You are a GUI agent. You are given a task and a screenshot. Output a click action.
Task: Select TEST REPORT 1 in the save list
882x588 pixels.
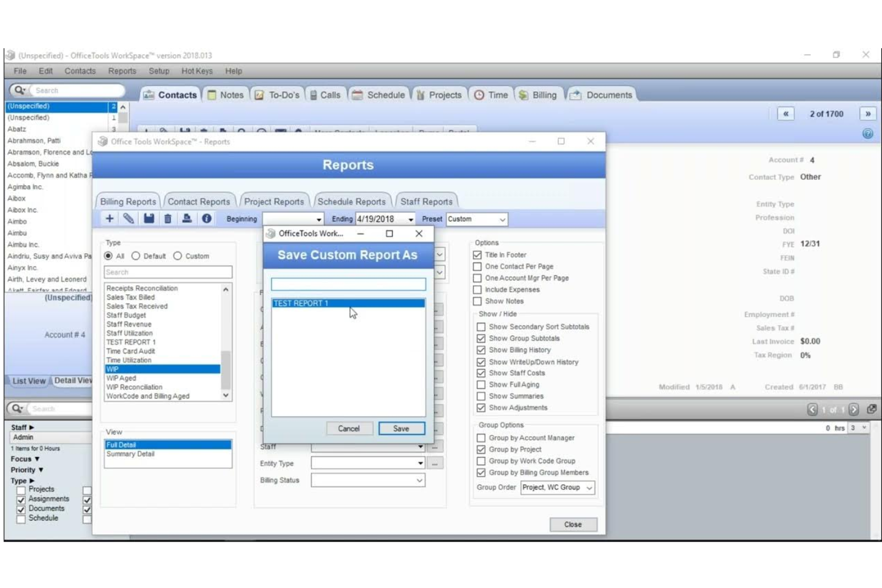(349, 303)
